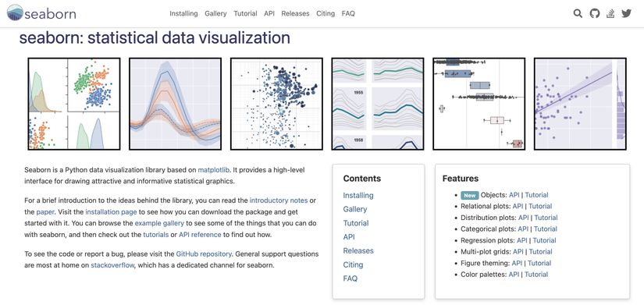Follow the matplotlib link

[x=214, y=170]
